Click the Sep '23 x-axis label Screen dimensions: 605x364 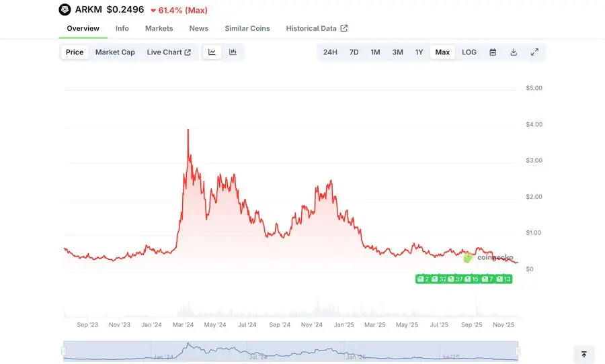(87, 324)
